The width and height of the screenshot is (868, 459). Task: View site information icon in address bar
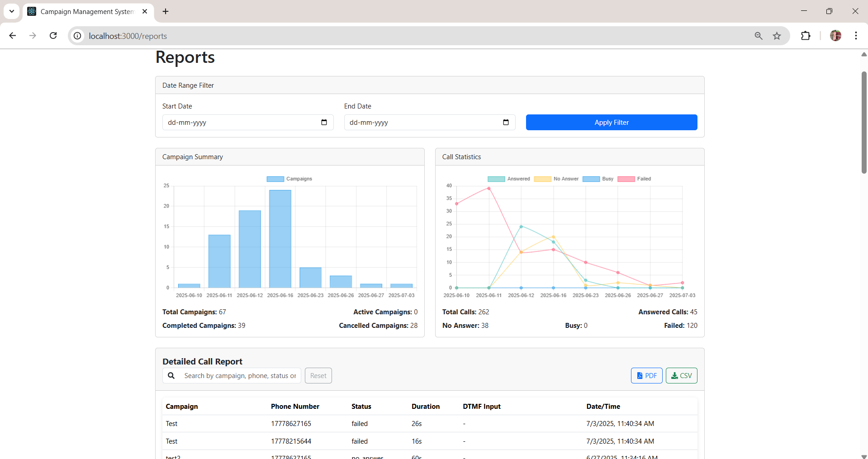pos(78,36)
